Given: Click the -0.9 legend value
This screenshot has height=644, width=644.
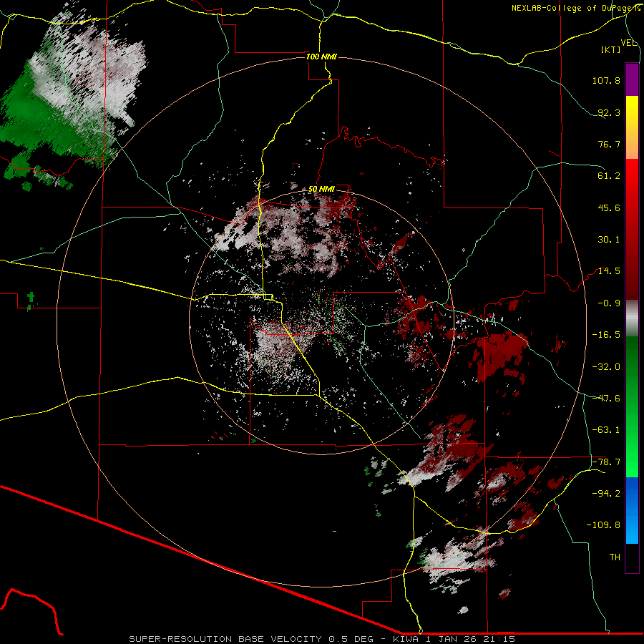Looking at the screenshot, I should 609,303.
